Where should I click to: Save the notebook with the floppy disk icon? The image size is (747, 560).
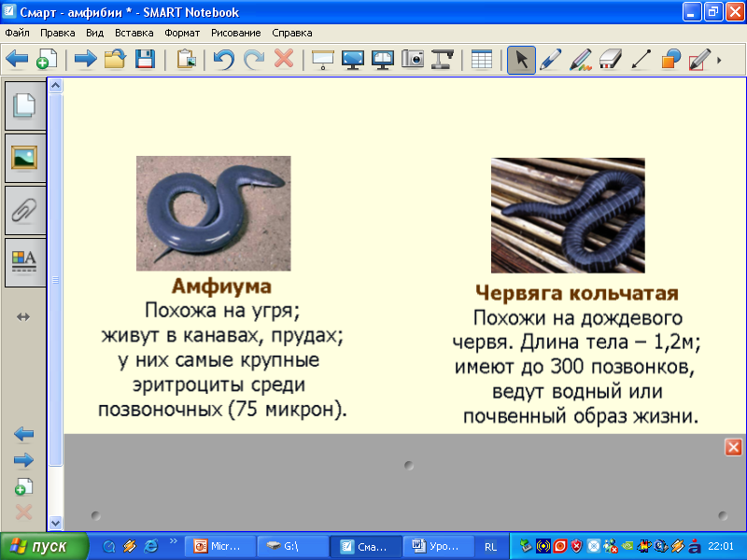tap(145, 60)
